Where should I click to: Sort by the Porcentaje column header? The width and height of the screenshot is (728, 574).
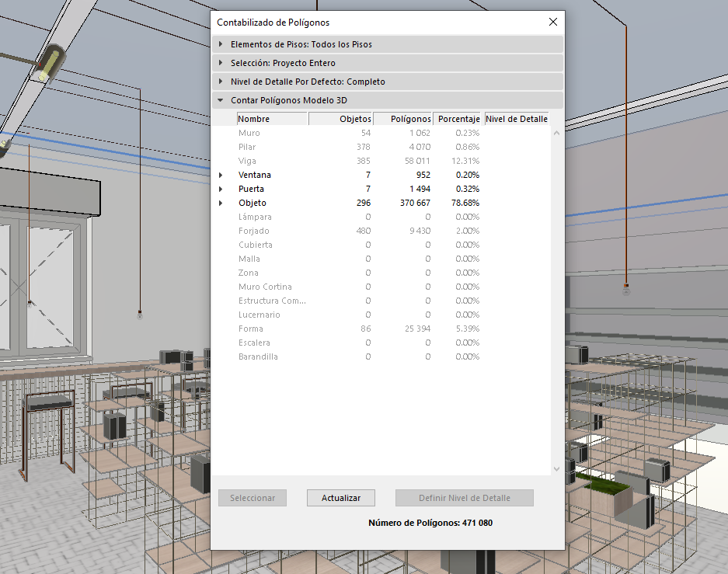[458, 119]
